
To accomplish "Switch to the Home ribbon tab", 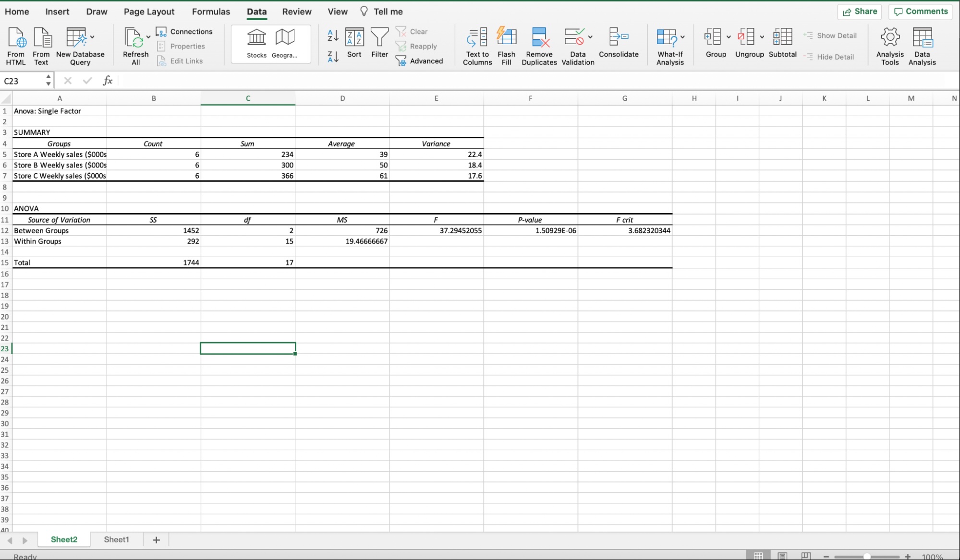I will coord(17,12).
